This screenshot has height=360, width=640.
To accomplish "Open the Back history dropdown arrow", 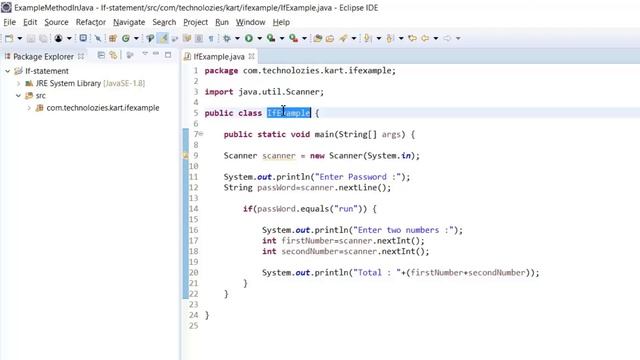I will [x=436, y=38].
